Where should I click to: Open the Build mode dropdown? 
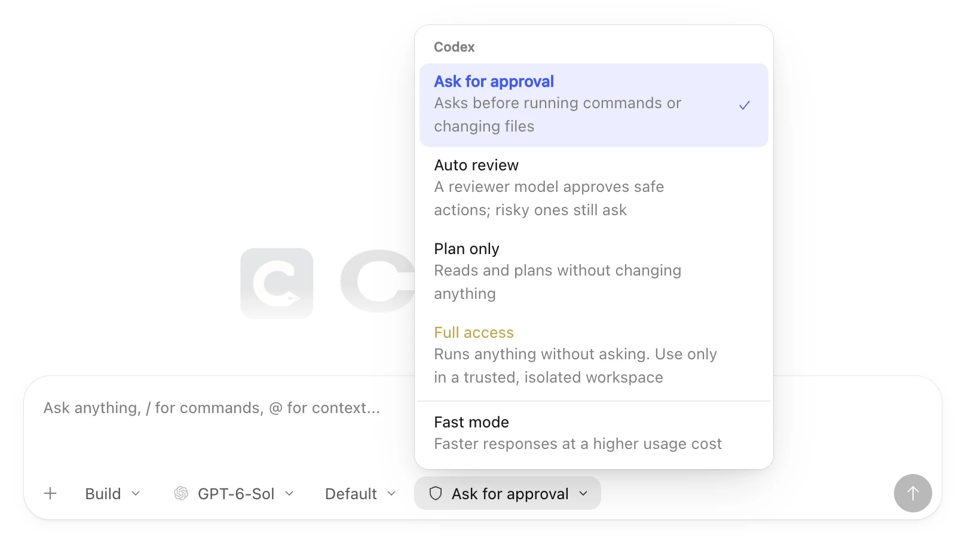(113, 494)
